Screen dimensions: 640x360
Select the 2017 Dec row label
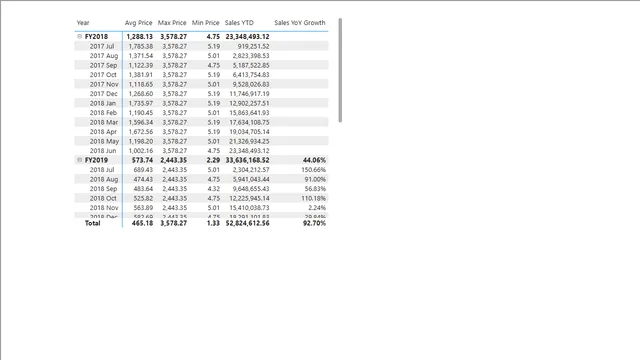point(104,94)
